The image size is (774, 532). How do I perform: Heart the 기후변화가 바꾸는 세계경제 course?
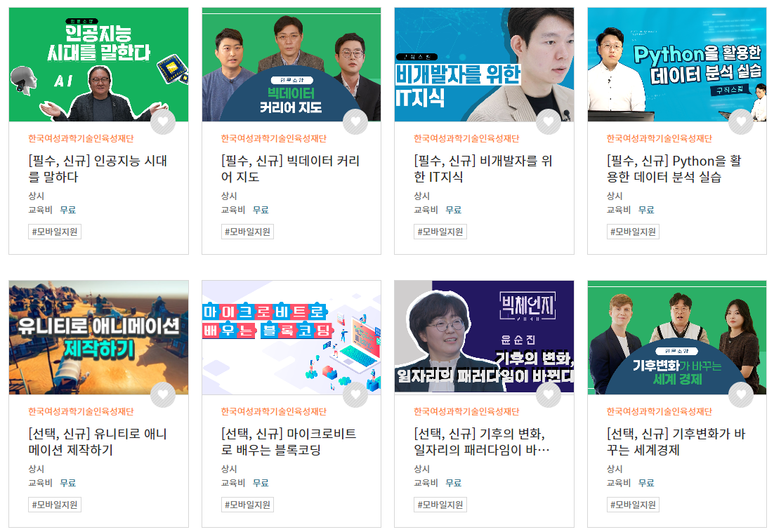741,394
